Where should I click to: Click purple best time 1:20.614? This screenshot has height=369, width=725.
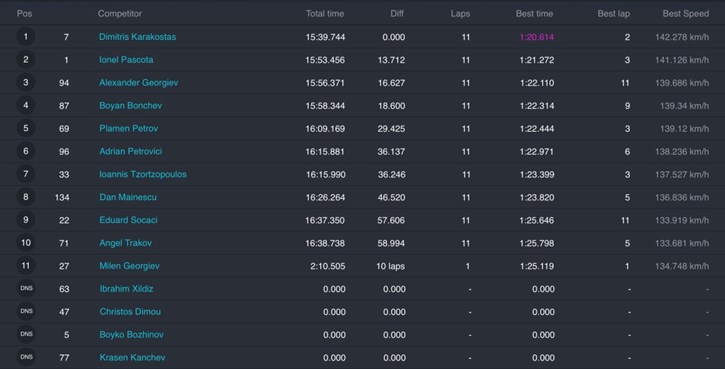click(537, 37)
